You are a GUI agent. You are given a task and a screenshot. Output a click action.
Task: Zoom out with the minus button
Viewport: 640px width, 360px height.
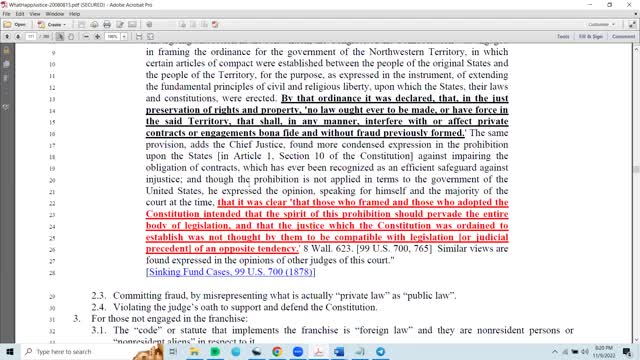click(86, 37)
